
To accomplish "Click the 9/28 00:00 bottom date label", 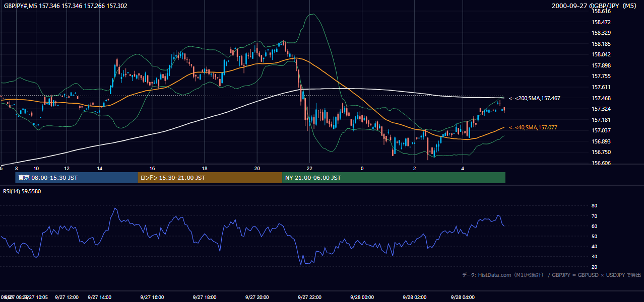I will 362,297.
